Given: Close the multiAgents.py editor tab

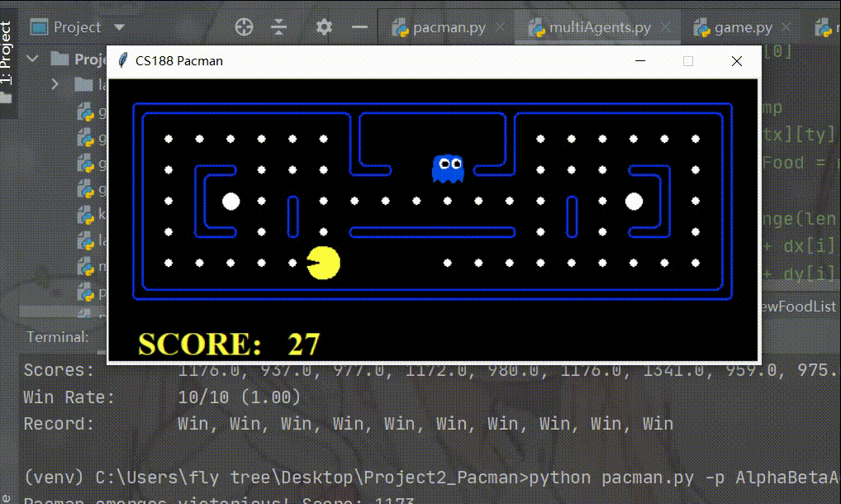Looking at the screenshot, I should pos(665,26).
